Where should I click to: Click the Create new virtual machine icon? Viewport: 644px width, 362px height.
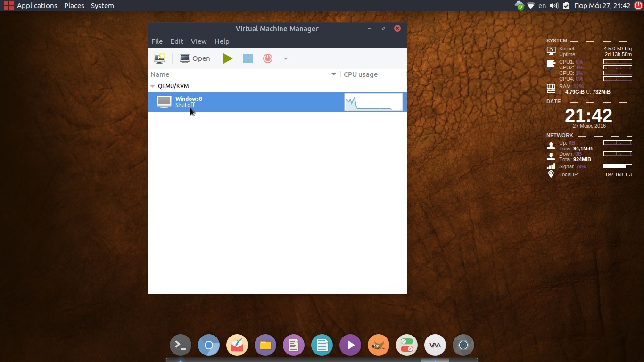(x=159, y=58)
